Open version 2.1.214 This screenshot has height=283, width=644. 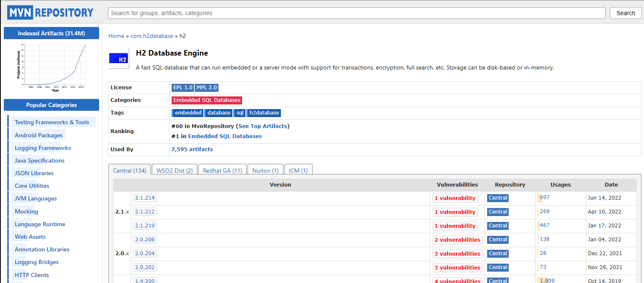(145, 198)
